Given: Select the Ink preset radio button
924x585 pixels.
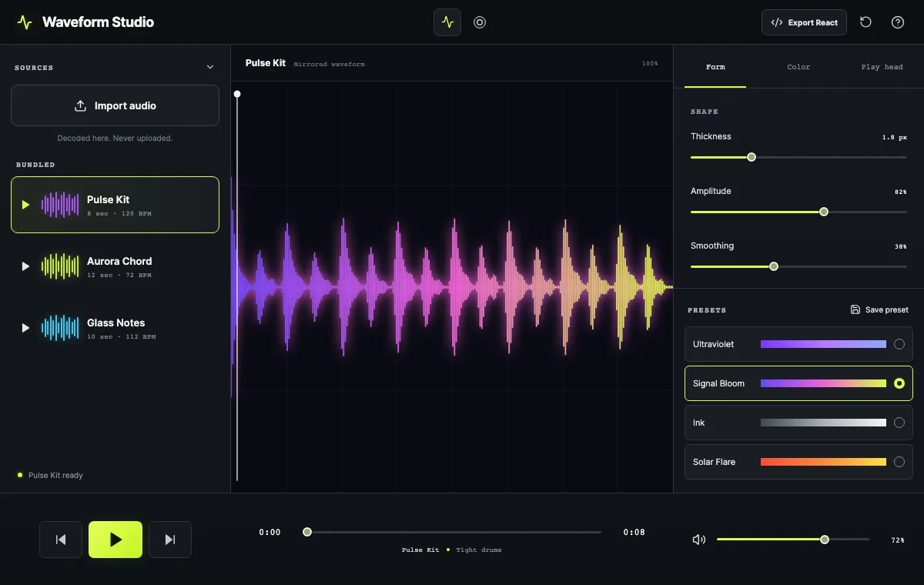Looking at the screenshot, I should (x=899, y=423).
